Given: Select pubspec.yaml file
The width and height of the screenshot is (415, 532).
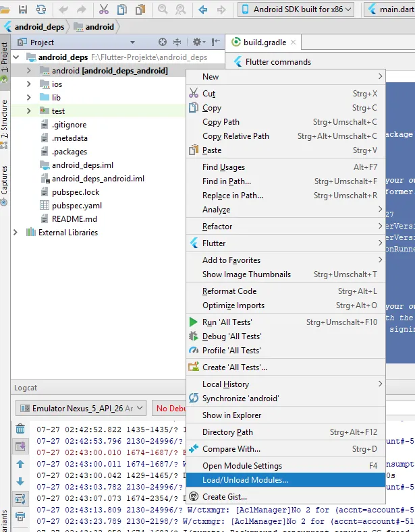Looking at the screenshot, I should click(77, 206).
